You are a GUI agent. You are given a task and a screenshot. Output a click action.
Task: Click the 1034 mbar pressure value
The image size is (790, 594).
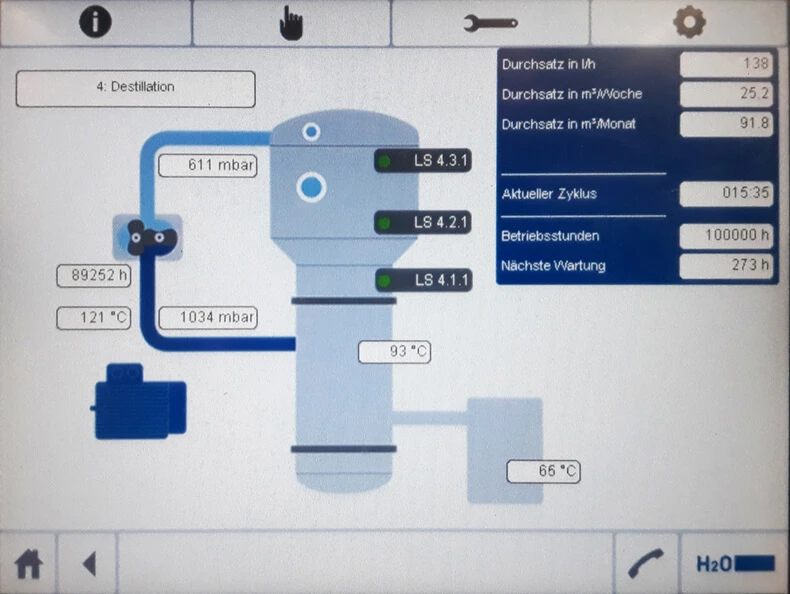(208, 318)
